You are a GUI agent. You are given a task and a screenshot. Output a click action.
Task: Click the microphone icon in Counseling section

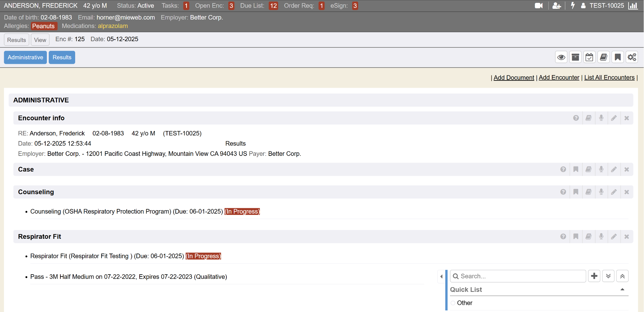[601, 192]
